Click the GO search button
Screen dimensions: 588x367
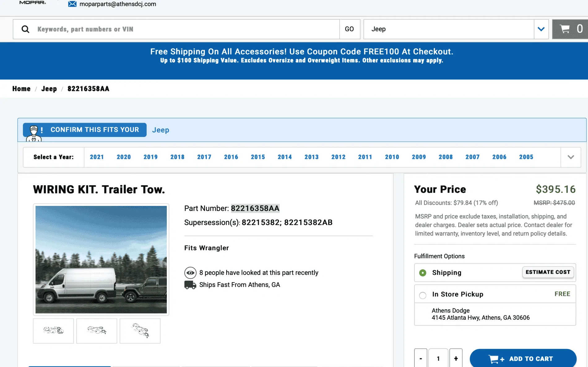tap(350, 29)
